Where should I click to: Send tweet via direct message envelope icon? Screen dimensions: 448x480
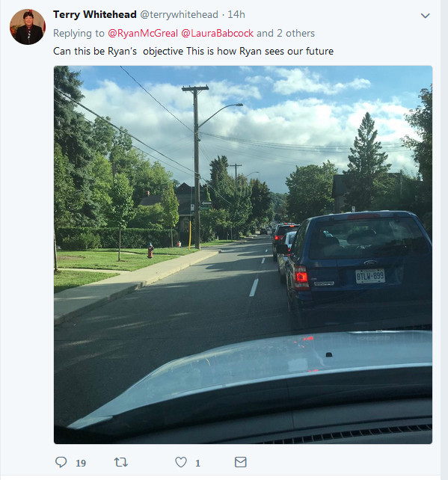point(240,462)
